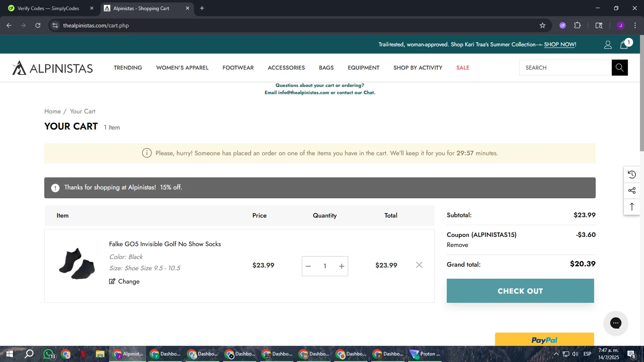Open WhatsApp from taskbar
Screen dimensions: 644x362
(49, 354)
